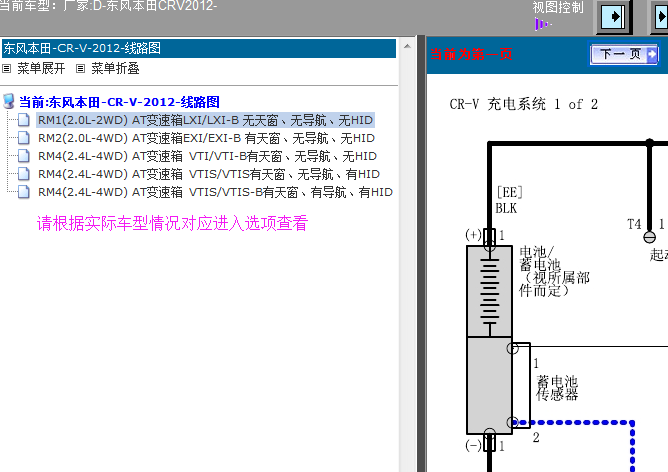Click the document icon beside the RM1 entry
668x472 pixels.
24,120
